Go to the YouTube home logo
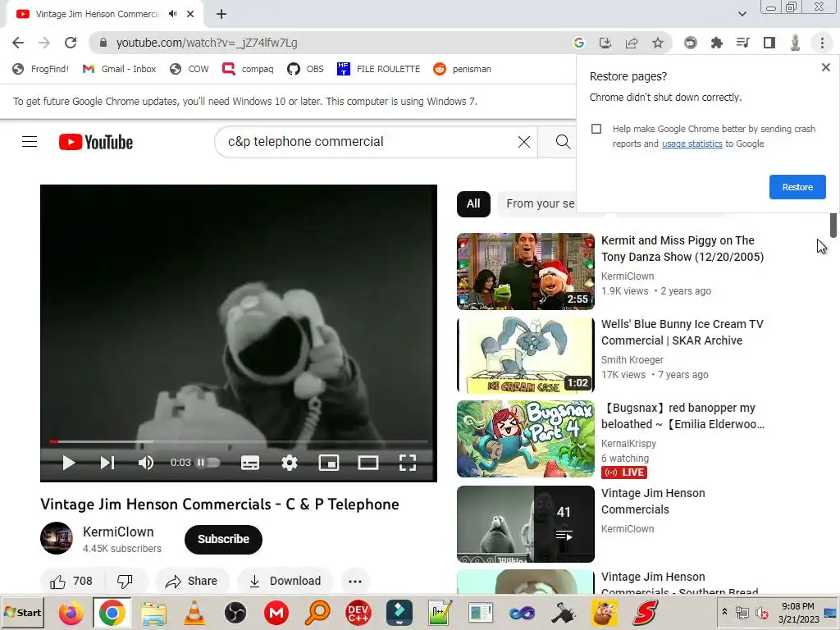The image size is (840, 630). [x=96, y=142]
